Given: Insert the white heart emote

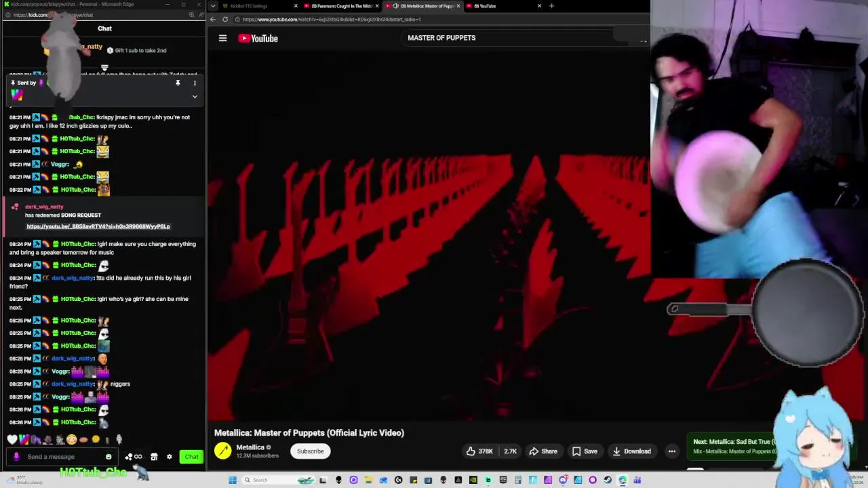Looking at the screenshot, I should 12,440.
